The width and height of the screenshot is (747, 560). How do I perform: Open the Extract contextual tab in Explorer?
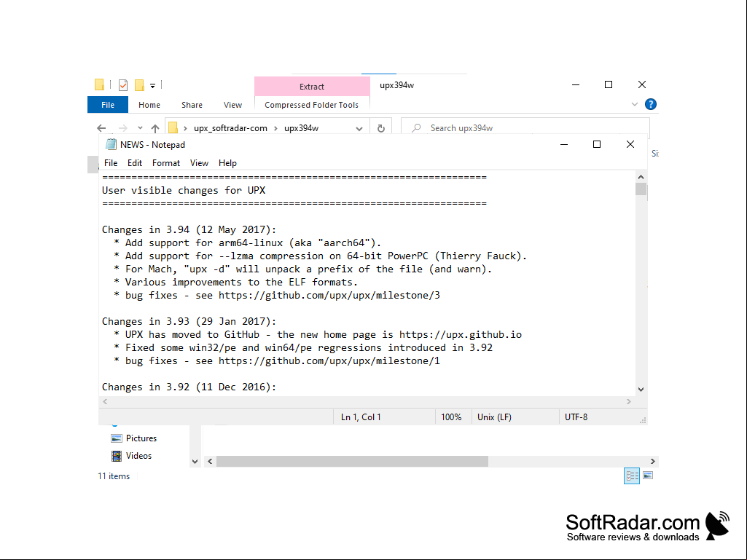point(312,87)
